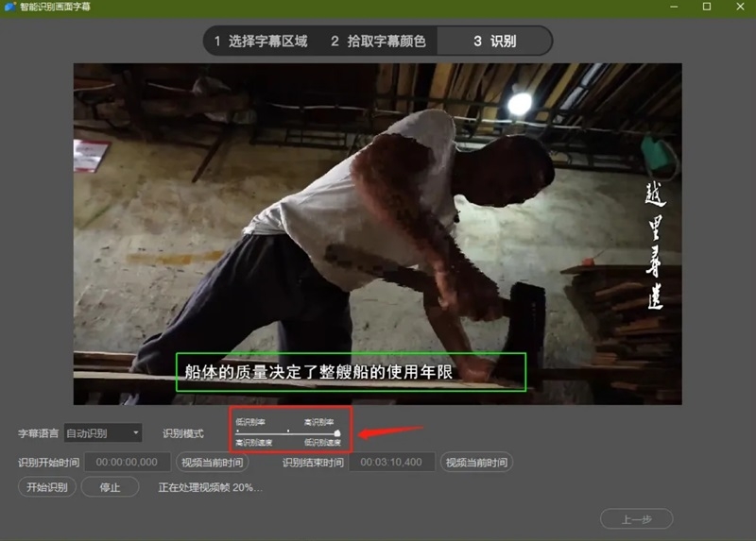Click the 开始识别 button
This screenshot has height=541, width=756.
click(x=46, y=487)
